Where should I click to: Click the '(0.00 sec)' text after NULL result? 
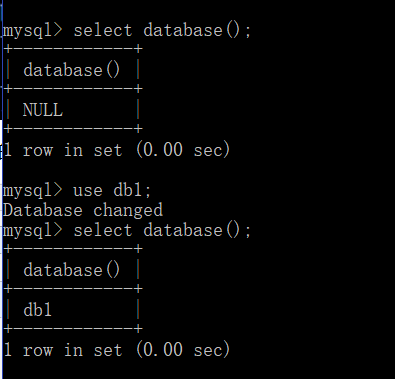point(183,150)
